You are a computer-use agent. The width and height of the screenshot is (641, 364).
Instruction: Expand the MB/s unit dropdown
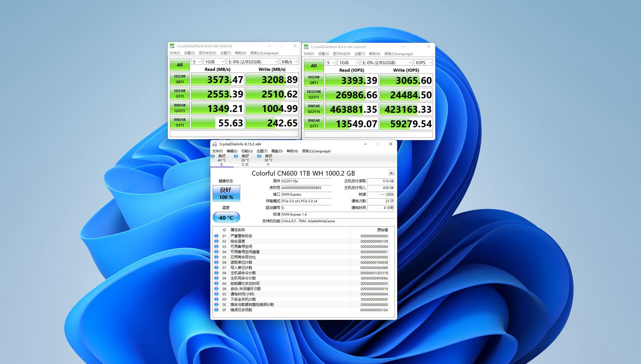point(289,62)
